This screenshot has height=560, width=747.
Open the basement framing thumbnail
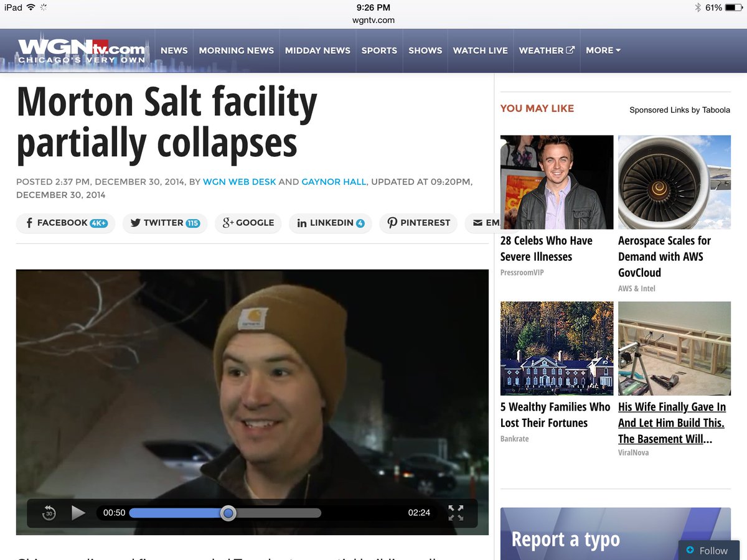click(674, 348)
